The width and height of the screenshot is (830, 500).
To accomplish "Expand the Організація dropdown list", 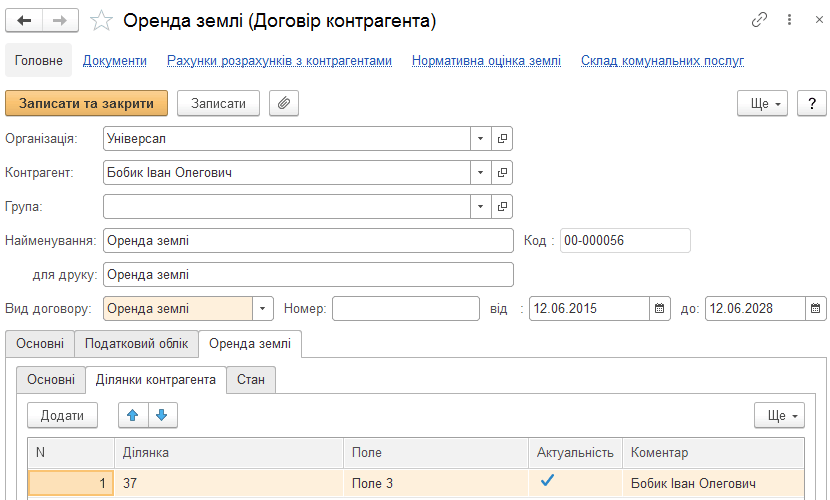I will 481,139.
